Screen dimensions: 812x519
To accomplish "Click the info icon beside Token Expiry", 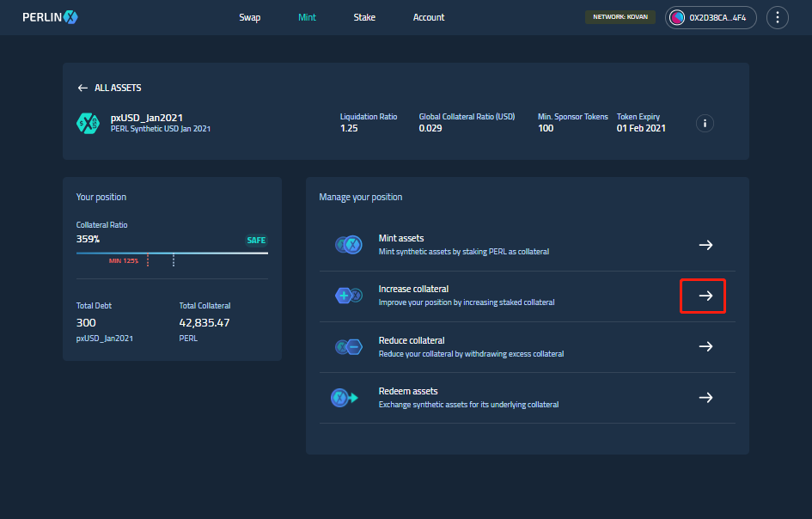I will tap(705, 123).
